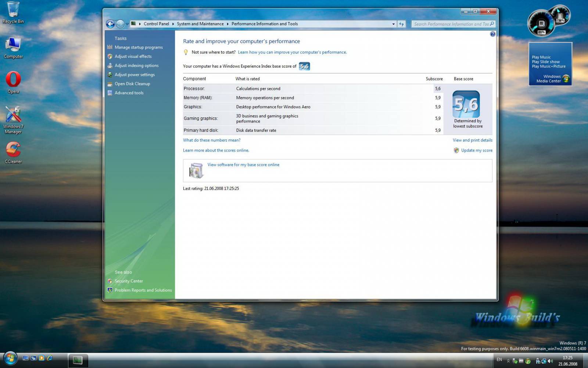Select the Memory (RAM) row label
Screen dimensions: 588x368
[198, 98]
